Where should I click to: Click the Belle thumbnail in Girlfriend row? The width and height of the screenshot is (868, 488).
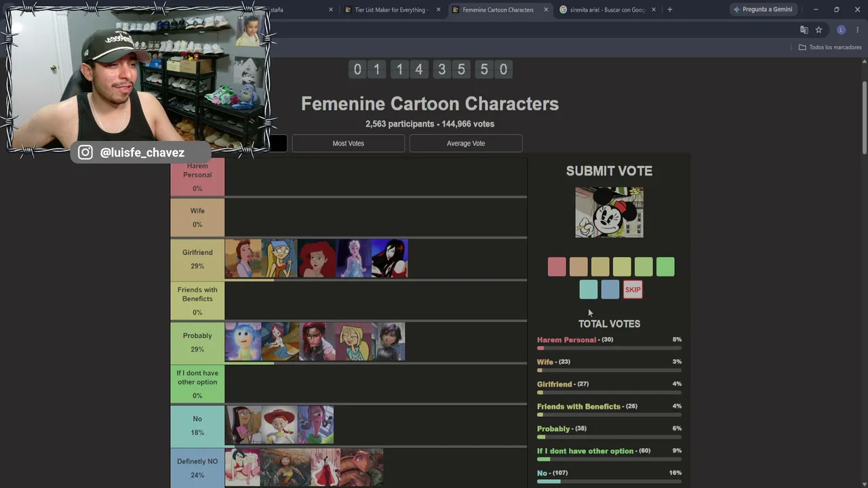[x=243, y=258]
